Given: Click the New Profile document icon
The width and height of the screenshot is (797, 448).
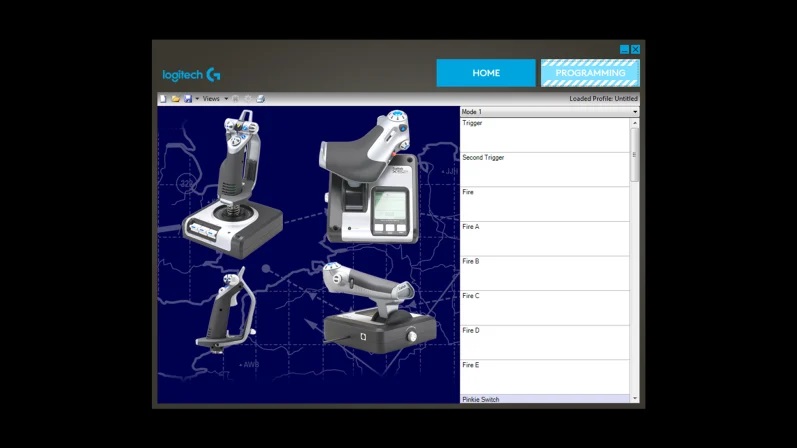Looking at the screenshot, I should (163, 99).
